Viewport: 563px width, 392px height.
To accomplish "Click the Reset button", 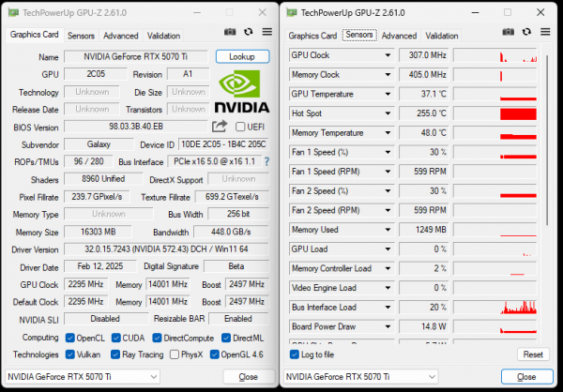I will (x=533, y=354).
